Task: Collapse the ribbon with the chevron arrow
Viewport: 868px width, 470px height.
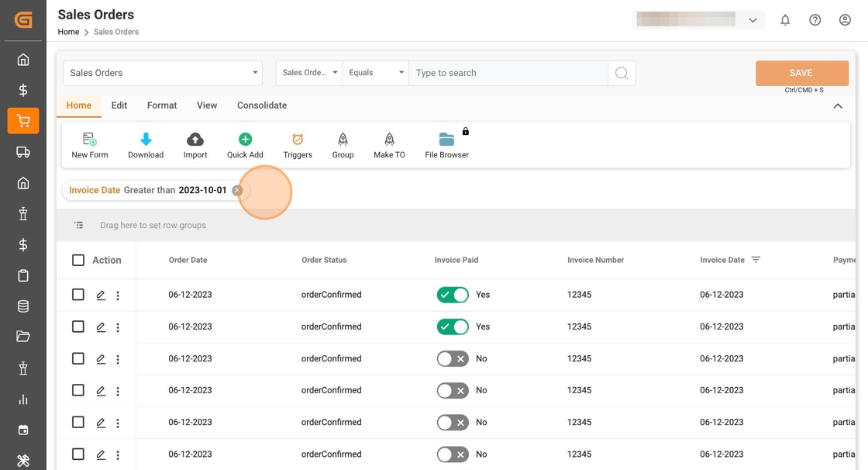Action: [838, 106]
